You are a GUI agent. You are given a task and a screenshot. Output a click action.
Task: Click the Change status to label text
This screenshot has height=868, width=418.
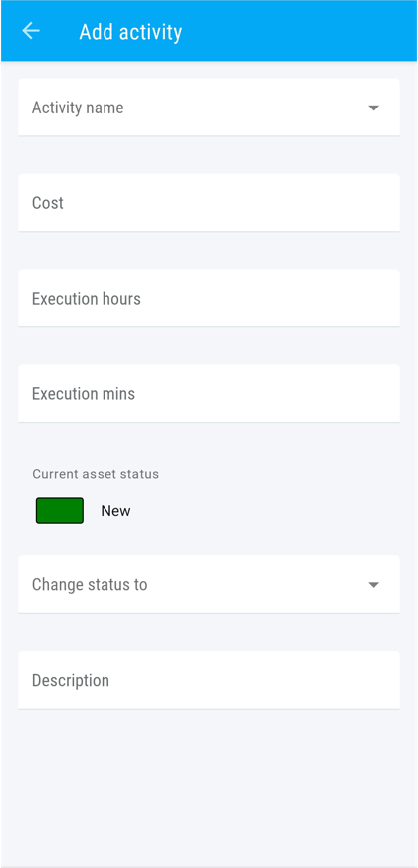tap(90, 584)
